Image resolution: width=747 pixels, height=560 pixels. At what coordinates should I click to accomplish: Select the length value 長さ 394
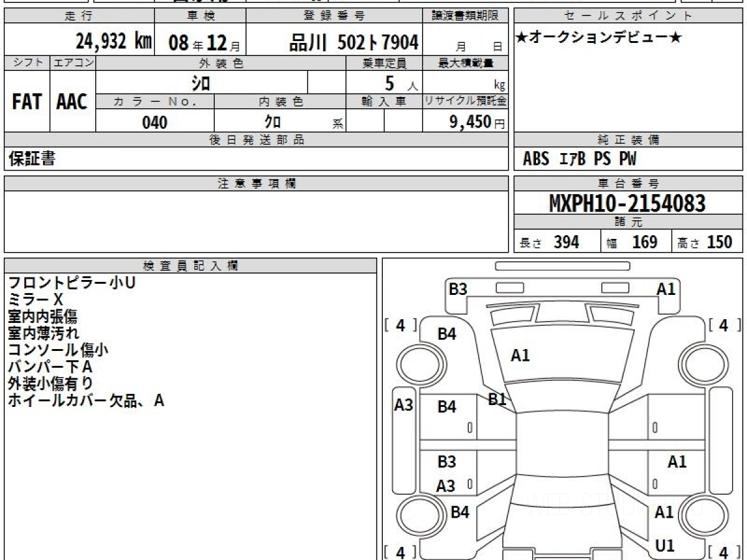tap(550, 242)
